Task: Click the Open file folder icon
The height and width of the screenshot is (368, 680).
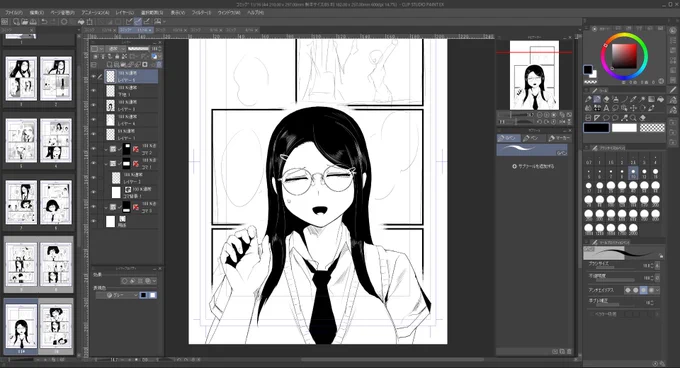Action: [x=25, y=22]
